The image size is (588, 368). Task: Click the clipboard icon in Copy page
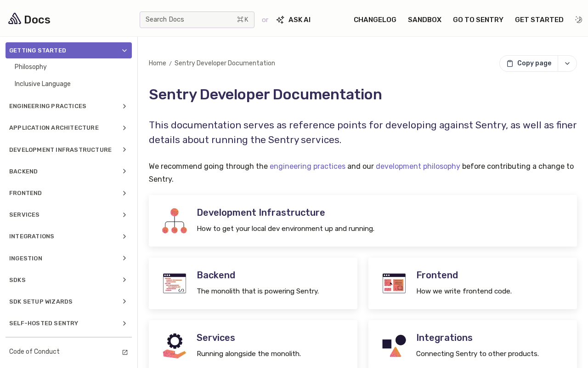click(x=510, y=63)
